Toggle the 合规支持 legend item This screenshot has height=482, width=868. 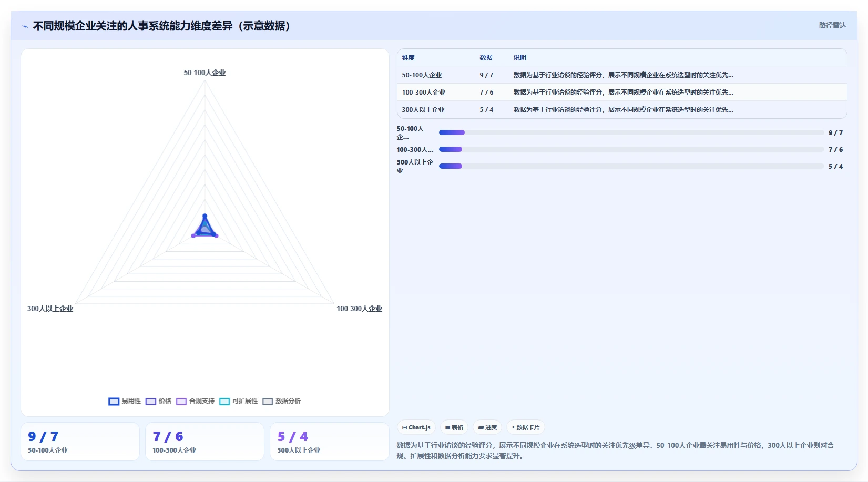[195, 401]
